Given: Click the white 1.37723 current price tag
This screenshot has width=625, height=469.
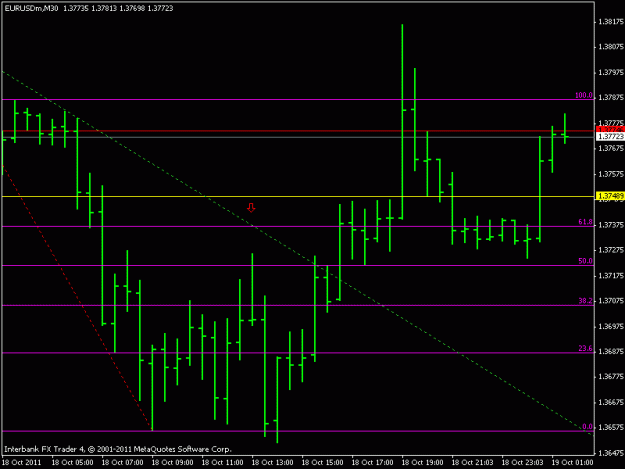Looking at the screenshot, I should (610, 137).
